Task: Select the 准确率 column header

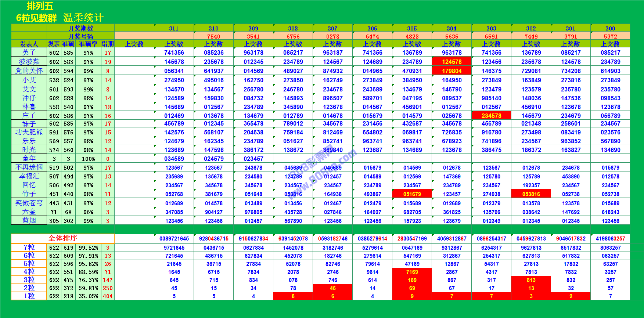Action: pyautogui.click(x=88, y=44)
